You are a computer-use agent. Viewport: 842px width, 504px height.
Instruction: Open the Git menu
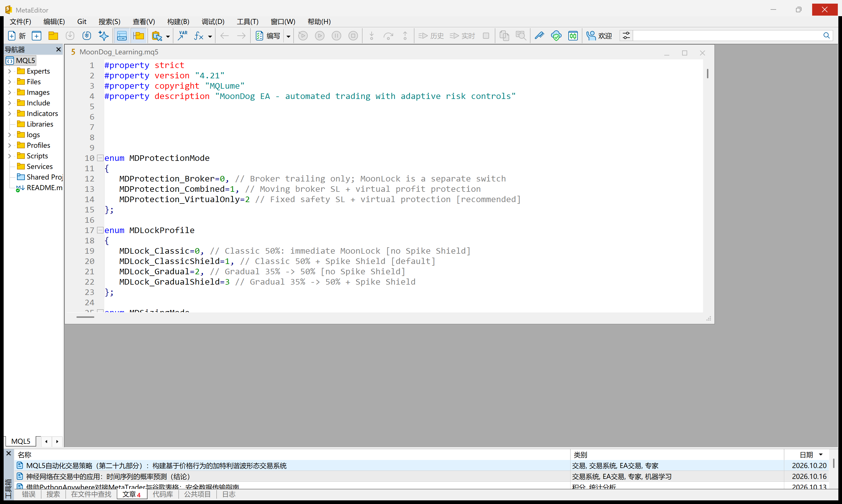(x=81, y=22)
